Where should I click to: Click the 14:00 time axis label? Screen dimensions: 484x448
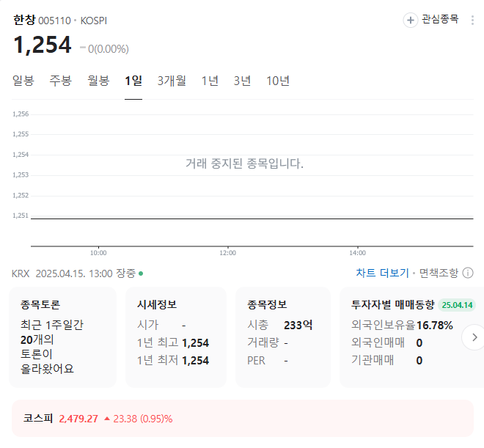point(357,253)
